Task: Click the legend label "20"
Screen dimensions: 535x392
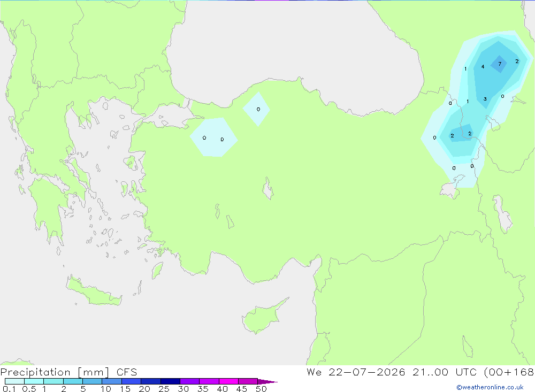Action: (144, 389)
